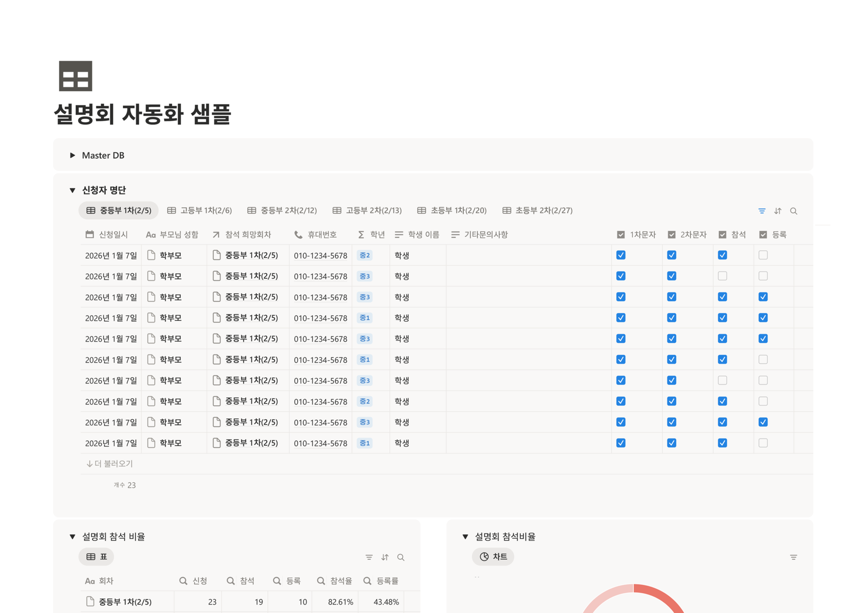Image resolution: width=868 pixels, height=613 pixels.
Task: Click the phone icon on 휴대번호 column header
Action: 298,234
